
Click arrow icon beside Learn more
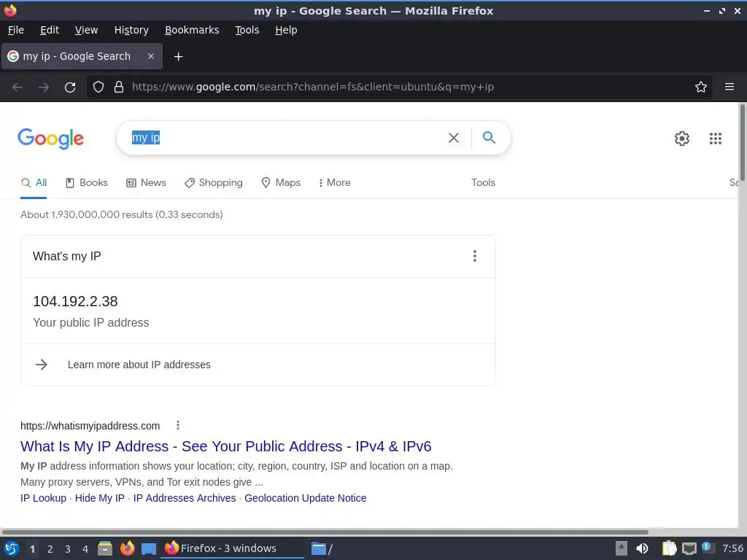(x=42, y=365)
